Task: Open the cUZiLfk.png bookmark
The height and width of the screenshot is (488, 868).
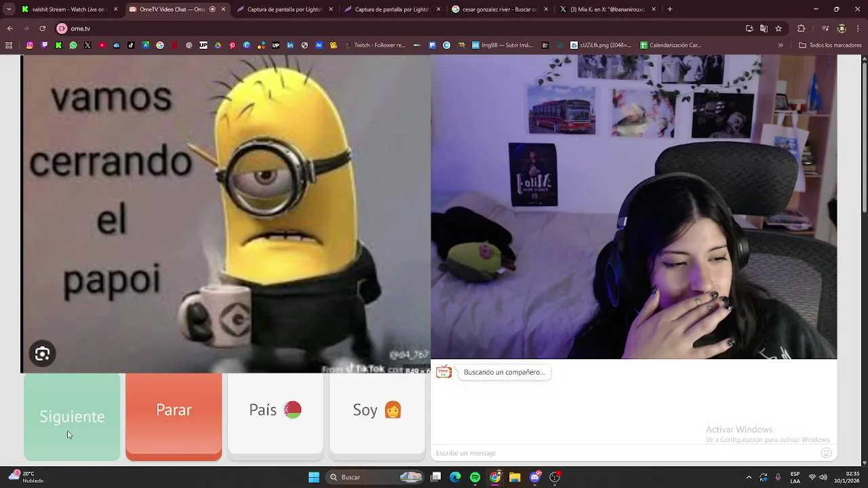Action: click(601, 45)
